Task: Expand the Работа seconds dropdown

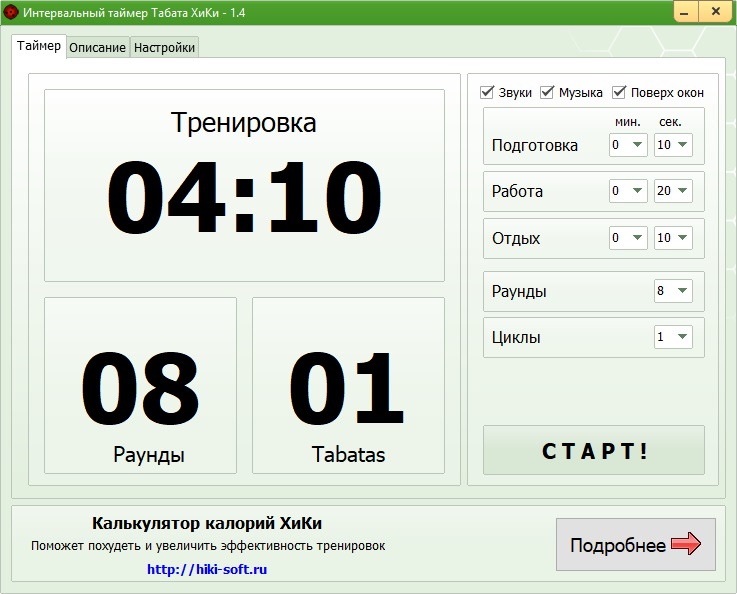Action: click(673, 191)
